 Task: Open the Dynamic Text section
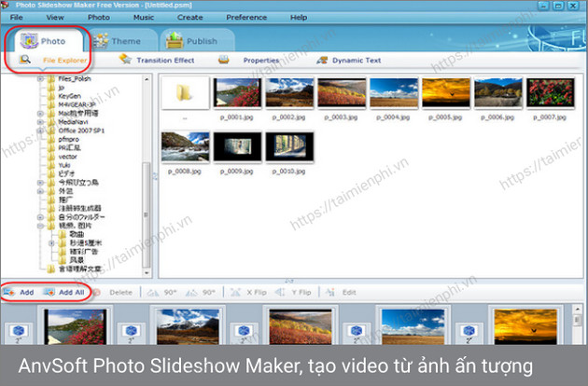[357, 61]
